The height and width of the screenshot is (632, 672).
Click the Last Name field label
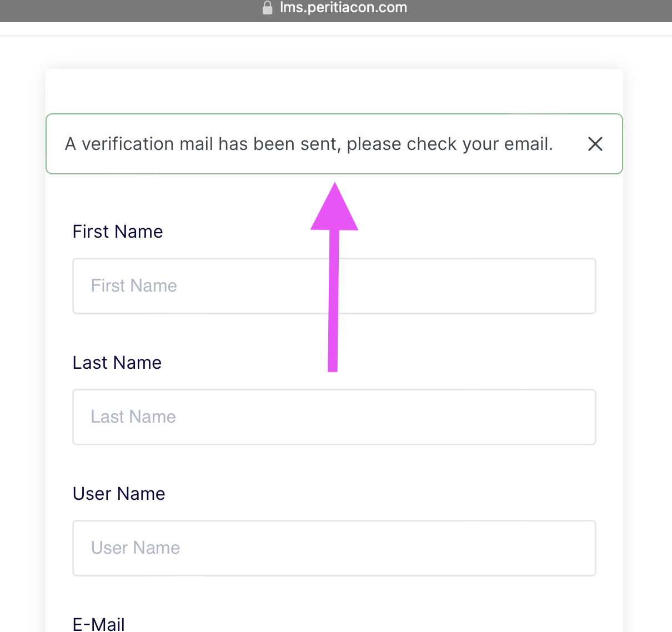click(117, 363)
